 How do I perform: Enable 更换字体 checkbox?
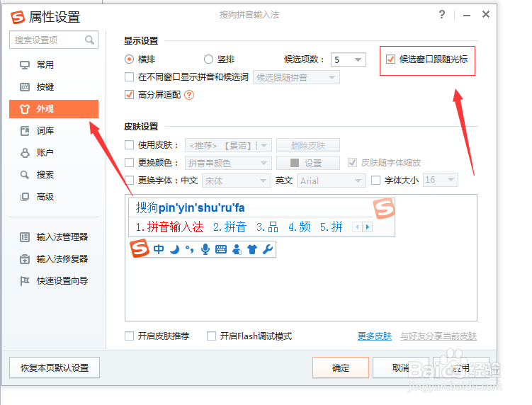coord(129,180)
